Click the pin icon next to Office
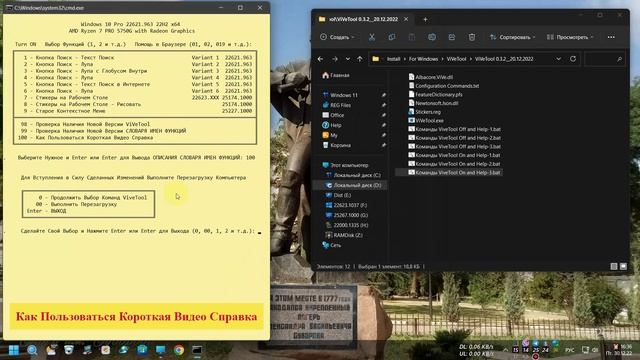 pos(384,115)
